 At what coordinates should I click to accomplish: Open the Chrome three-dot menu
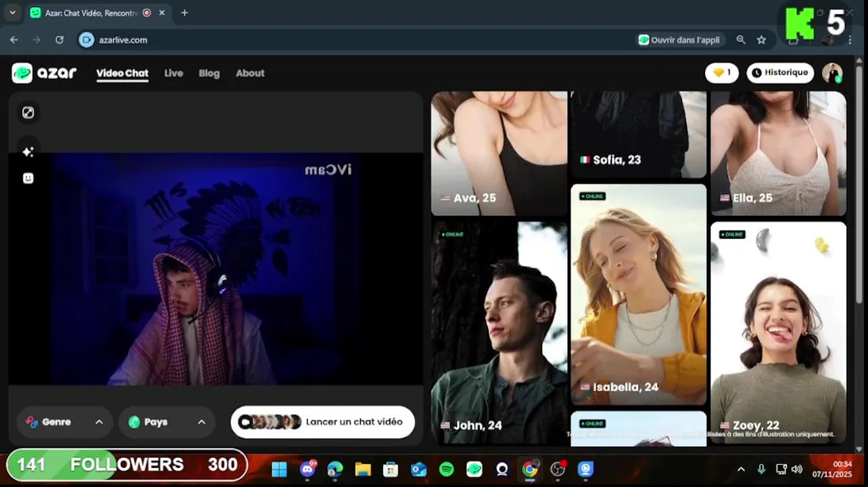(x=851, y=40)
